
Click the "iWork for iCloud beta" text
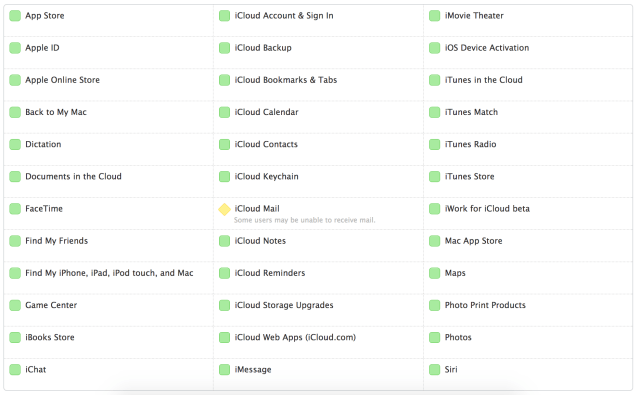pyautogui.click(x=487, y=209)
